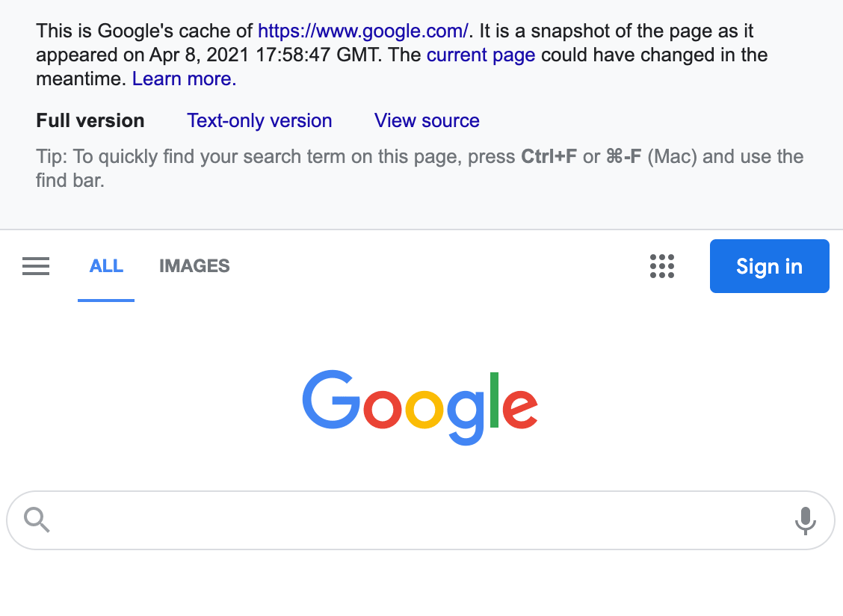Click the red letter e in Google logo
This screenshot has height=616, width=843.
[x=520, y=409]
